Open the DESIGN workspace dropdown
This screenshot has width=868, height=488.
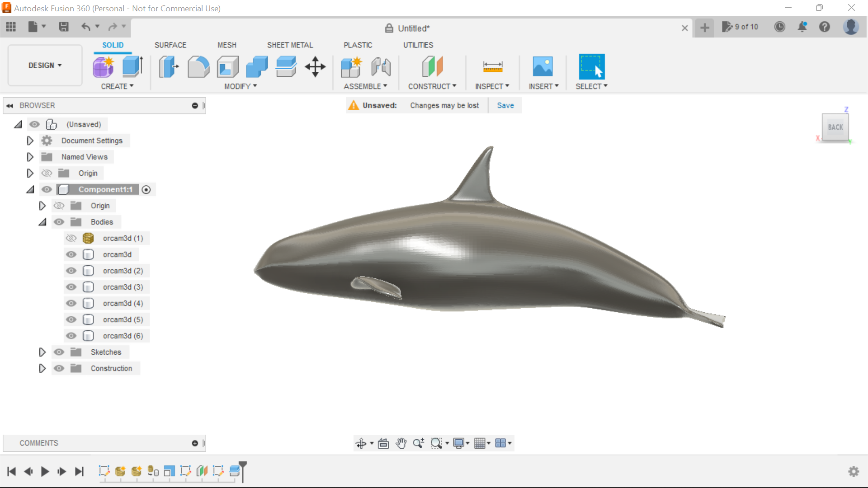pos(44,65)
